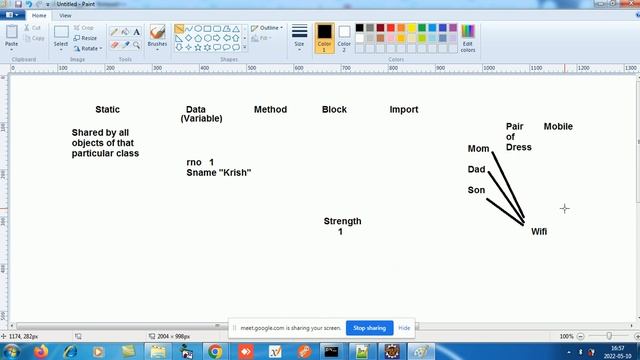Viewport: 640px width, 360px height.
Task: Click the Cut button
Action: (x=32, y=28)
